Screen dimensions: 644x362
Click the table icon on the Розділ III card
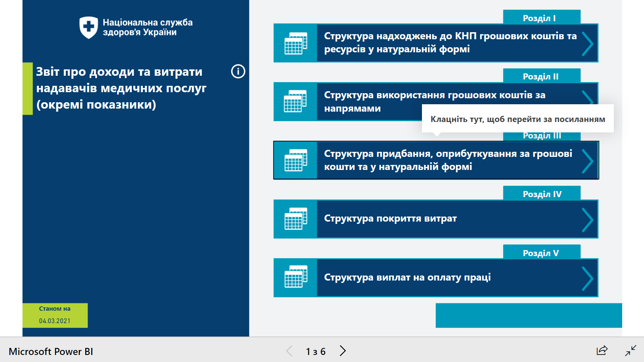[296, 160]
